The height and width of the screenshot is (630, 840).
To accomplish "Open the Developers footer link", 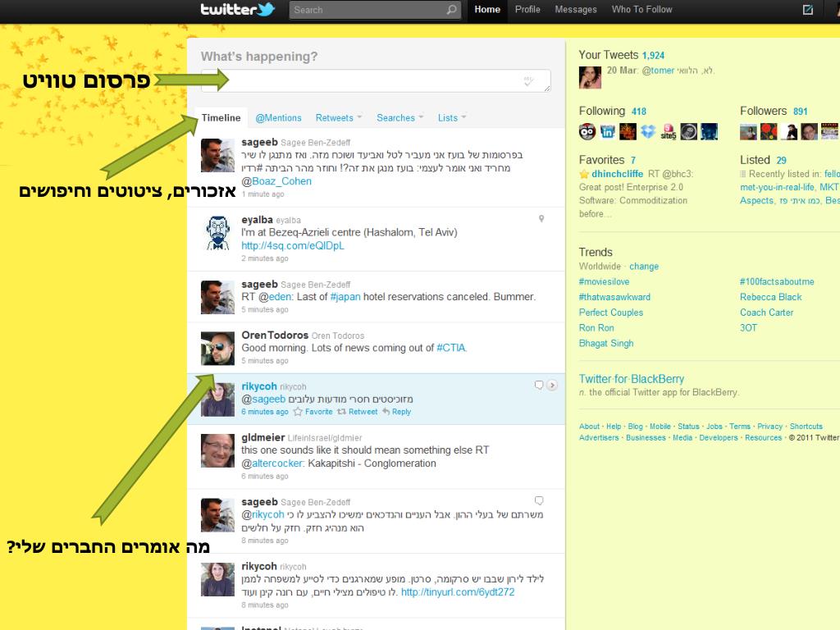I will coord(719,438).
